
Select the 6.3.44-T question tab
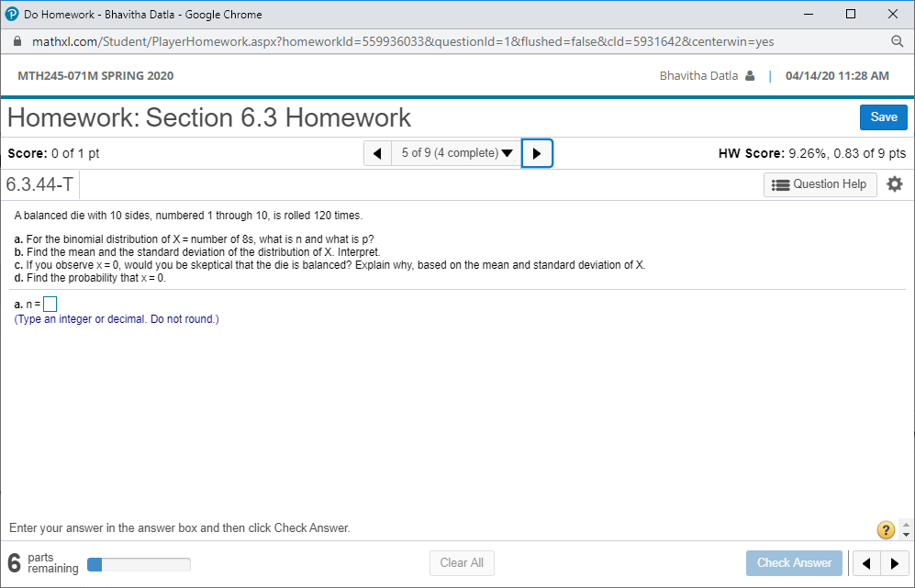[39, 184]
